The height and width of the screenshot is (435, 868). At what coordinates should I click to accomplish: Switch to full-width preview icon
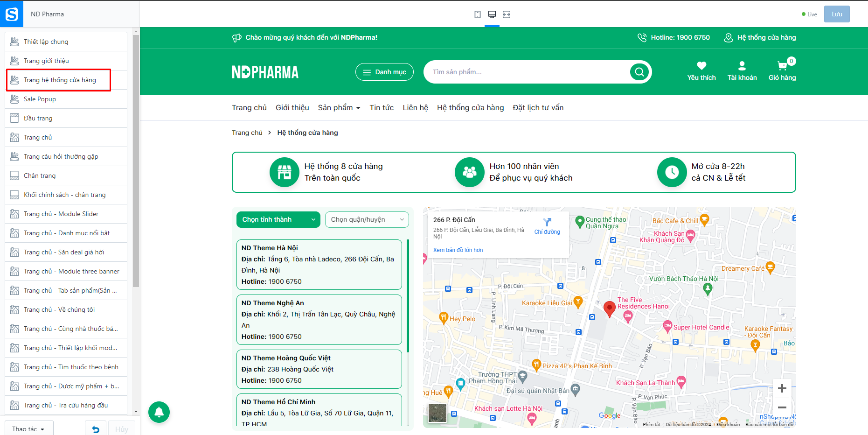507,14
